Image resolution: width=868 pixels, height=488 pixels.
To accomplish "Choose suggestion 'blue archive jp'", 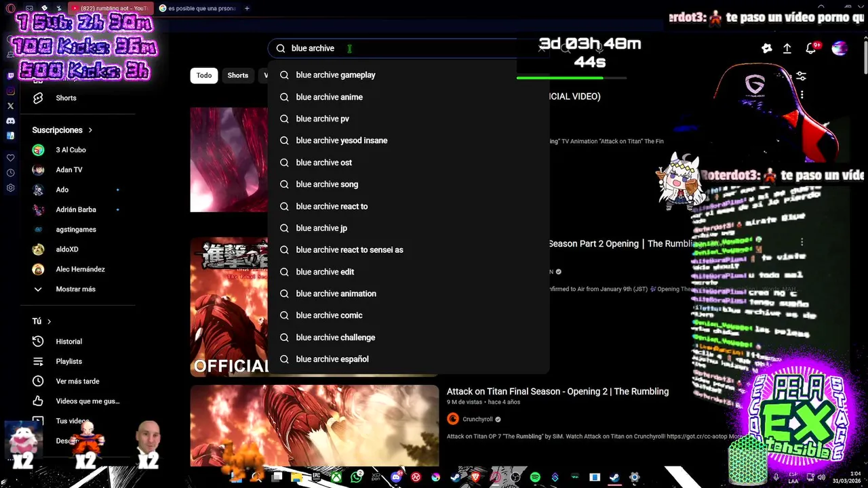I will tap(408, 228).
